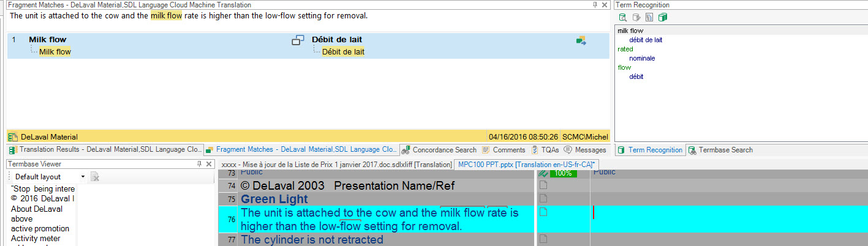868x246 pixels.
Task: Pin the Fragment Matches panel
Action: click(x=595, y=4)
